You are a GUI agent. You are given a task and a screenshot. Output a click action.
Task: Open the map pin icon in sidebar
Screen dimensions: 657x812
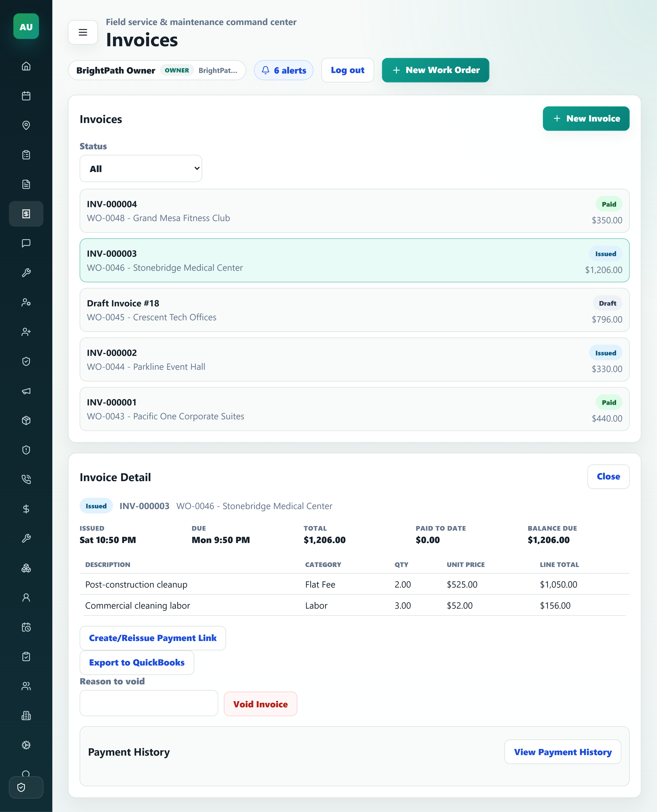tap(26, 125)
